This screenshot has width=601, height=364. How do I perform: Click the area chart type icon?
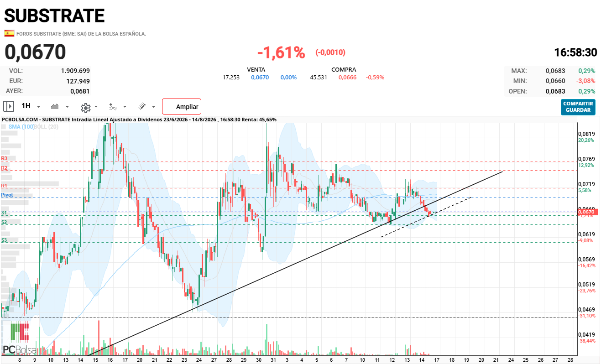pyautogui.click(x=55, y=106)
